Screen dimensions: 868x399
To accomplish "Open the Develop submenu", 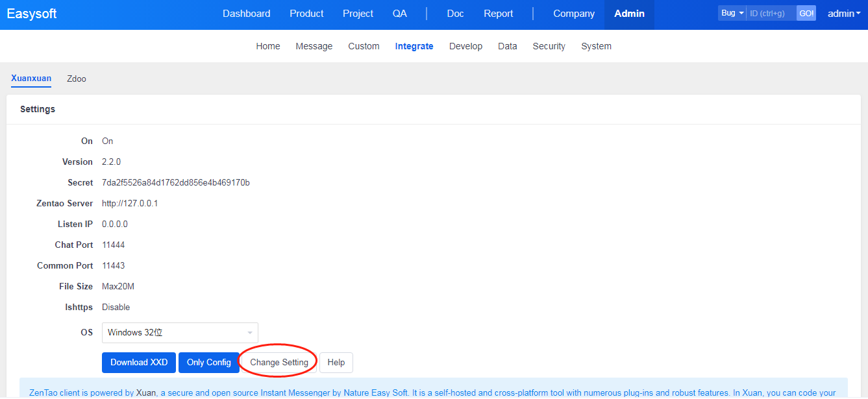I will point(466,46).
